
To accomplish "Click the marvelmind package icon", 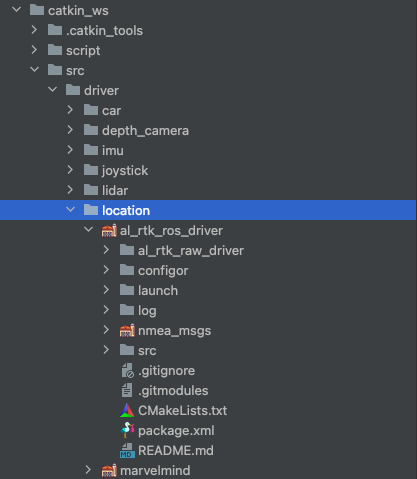I will pos(109,470).
